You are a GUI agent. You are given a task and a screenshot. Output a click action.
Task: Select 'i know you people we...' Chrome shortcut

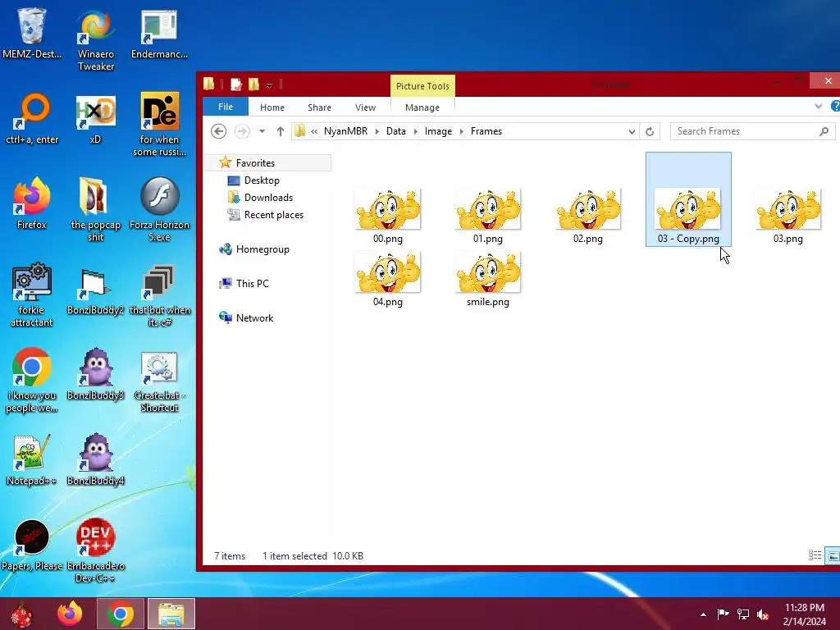32,381
